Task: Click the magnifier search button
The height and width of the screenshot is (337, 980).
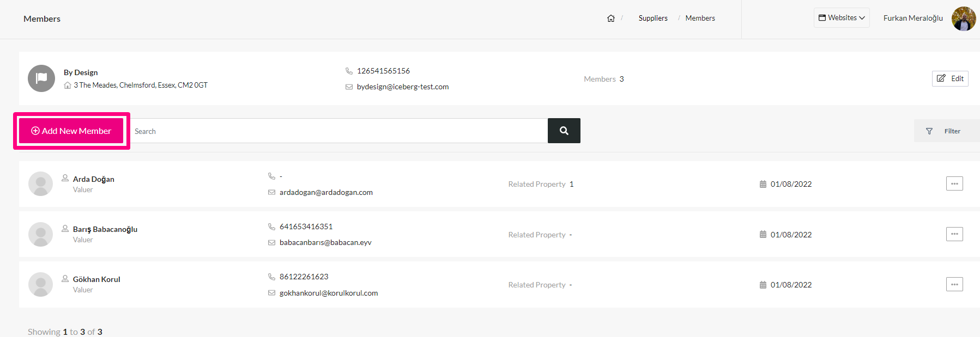Action: pos(564,131)
